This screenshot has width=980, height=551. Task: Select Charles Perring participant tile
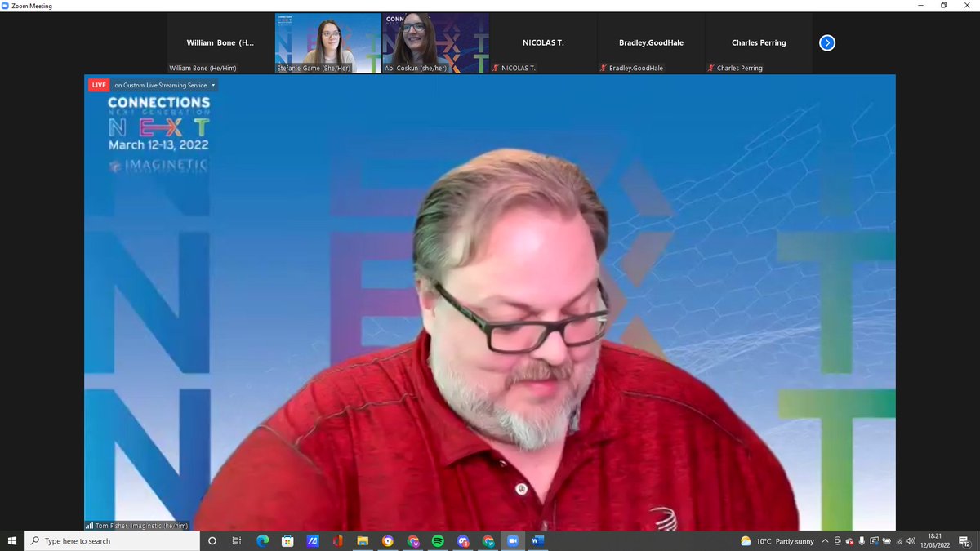click(x=759, y=43)
